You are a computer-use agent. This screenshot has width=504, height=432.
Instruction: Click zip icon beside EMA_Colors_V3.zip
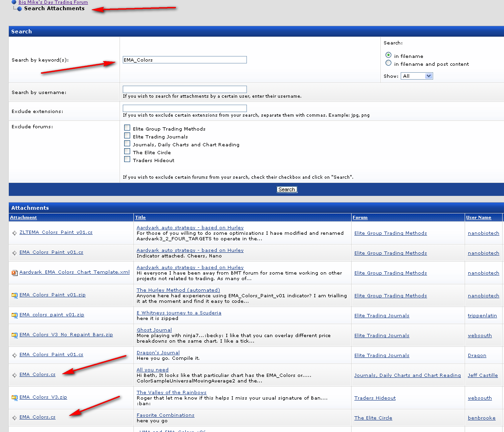14,398
